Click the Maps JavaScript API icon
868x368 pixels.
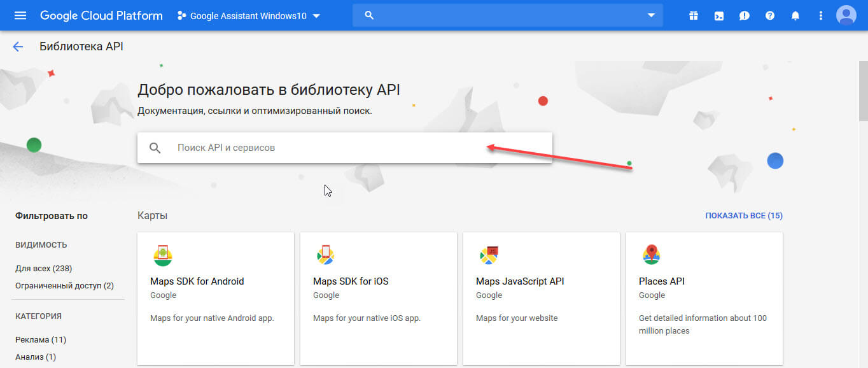[489, 255]
